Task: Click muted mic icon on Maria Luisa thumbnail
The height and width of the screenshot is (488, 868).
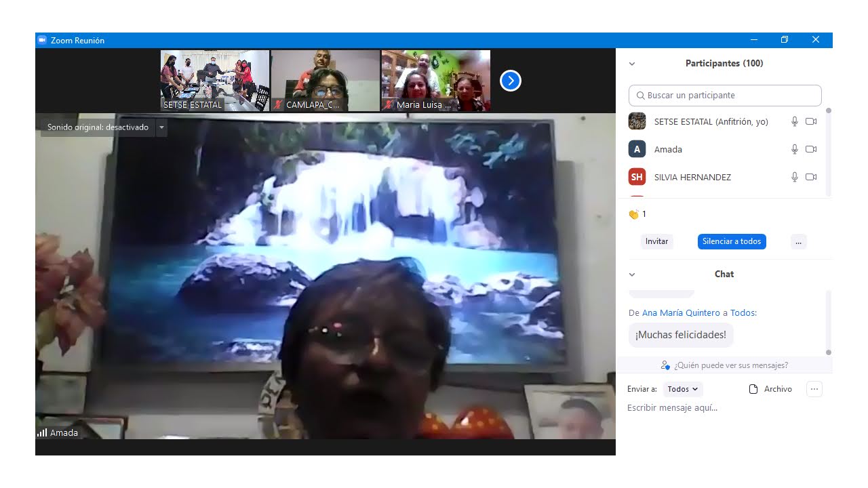Action: [389, 105]
